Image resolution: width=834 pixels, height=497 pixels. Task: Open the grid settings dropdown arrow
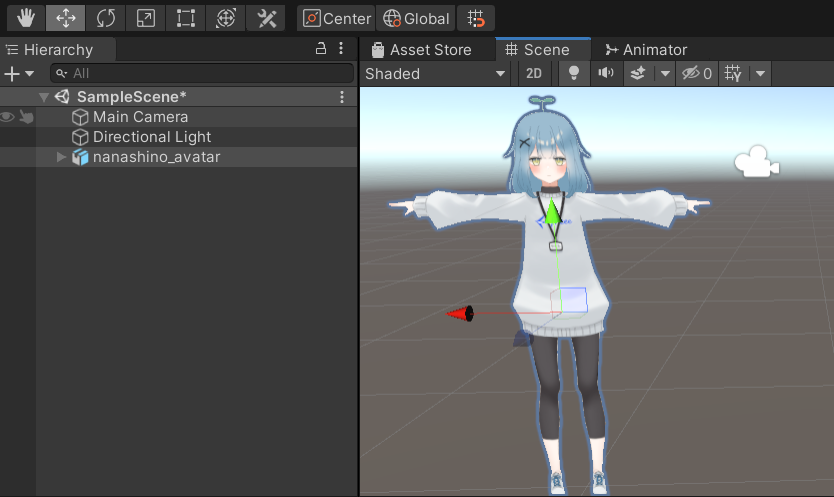pos(761,73)
